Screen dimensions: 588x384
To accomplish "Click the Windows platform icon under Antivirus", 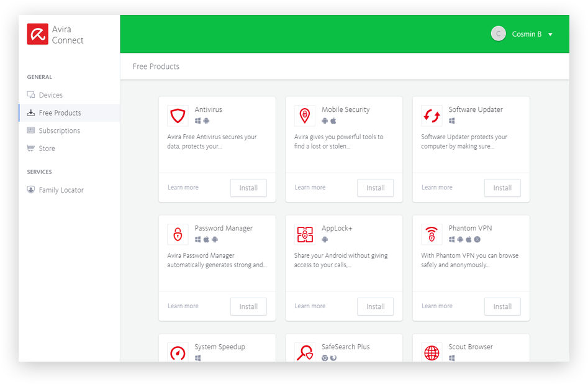I will point(197,121).
